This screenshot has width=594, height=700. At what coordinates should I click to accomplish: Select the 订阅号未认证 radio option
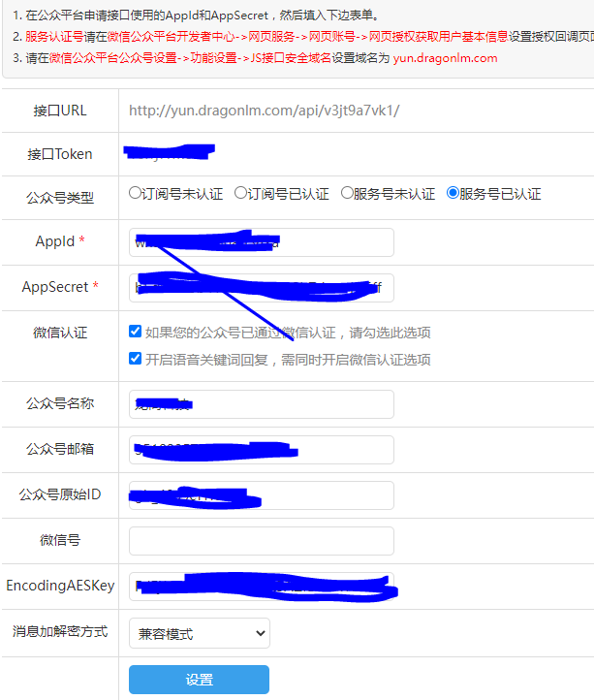pos(135,193)
